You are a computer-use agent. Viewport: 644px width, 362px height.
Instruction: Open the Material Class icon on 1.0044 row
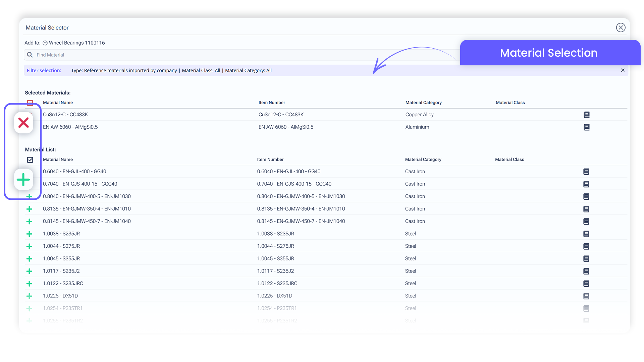(x=586, y=246)
